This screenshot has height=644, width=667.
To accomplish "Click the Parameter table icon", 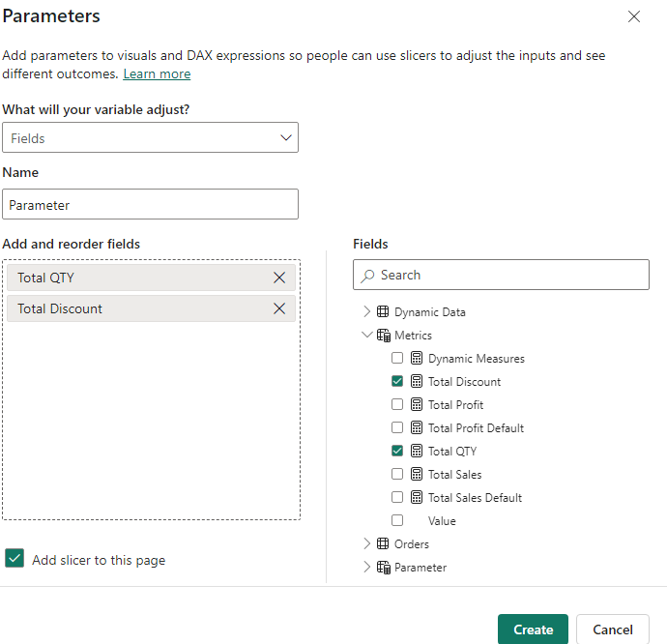I will coord(383,568).
